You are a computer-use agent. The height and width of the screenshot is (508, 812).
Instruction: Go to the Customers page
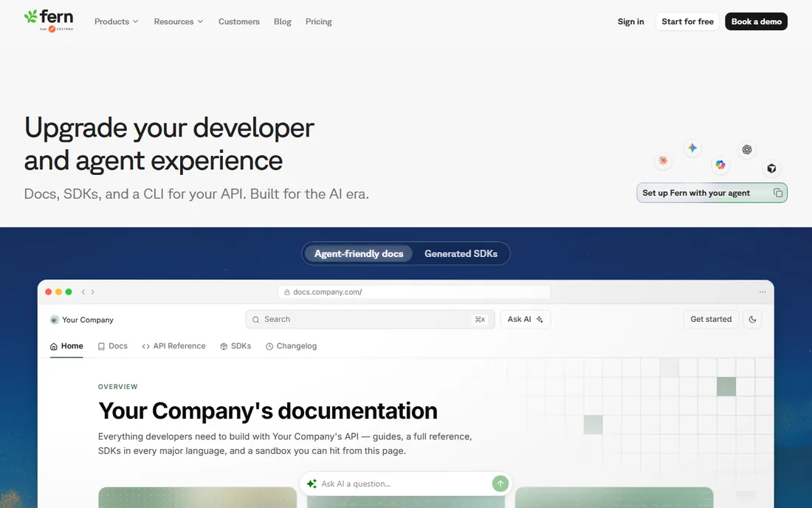pos(238,21)
